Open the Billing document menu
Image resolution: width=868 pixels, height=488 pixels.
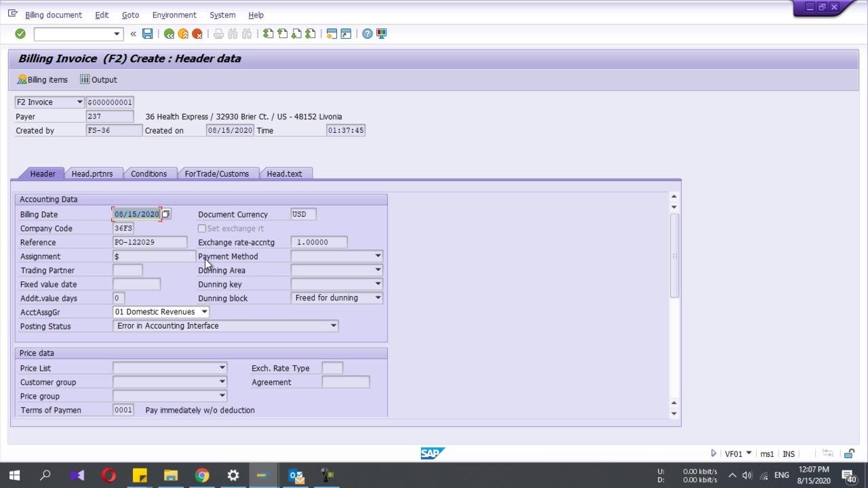click(x=54, y=15)
